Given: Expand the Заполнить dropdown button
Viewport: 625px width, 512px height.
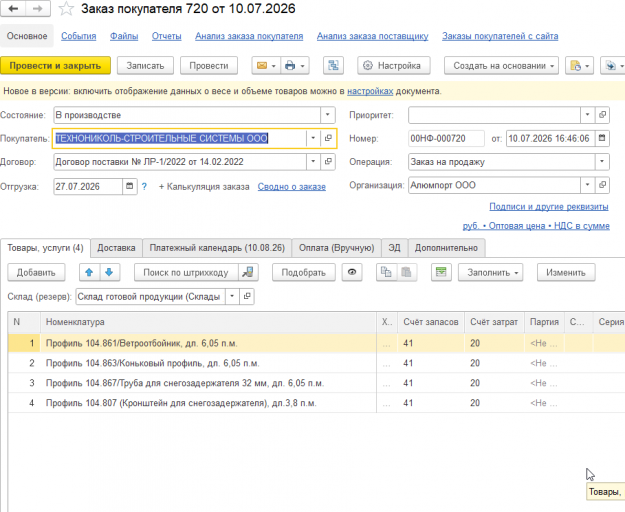Looking at the screenshot, I should [491, 273].
